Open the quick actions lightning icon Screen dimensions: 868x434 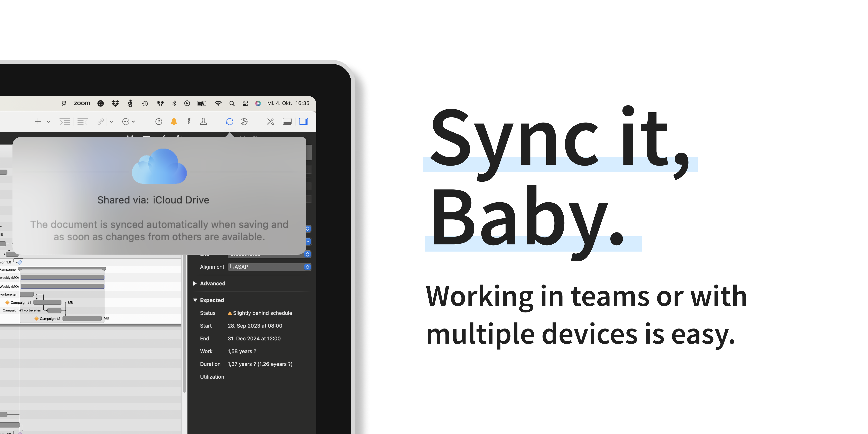tap(189, 121)
